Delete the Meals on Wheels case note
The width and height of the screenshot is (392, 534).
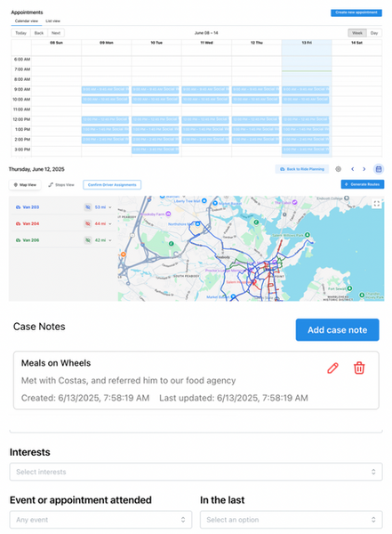[359, 368]
